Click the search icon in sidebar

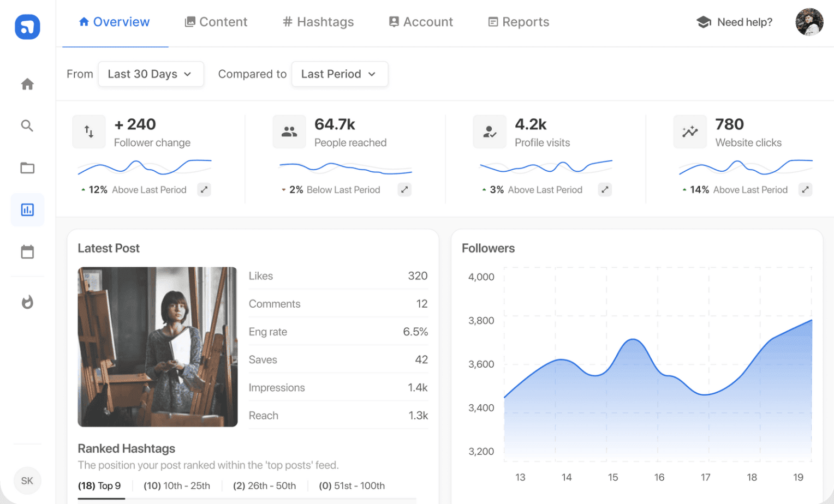pyautogui.click(x=27, y=126)
